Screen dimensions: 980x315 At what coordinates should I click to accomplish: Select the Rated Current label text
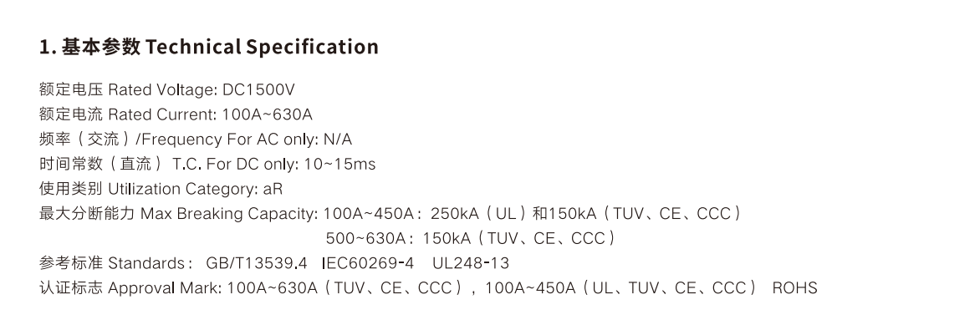[162, 115]
